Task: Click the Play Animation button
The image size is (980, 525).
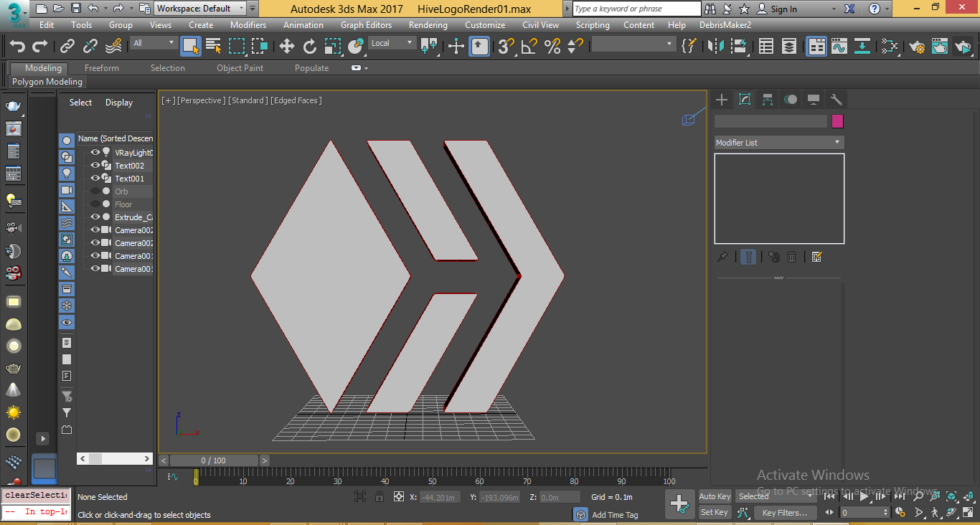Action: [864, 496]
